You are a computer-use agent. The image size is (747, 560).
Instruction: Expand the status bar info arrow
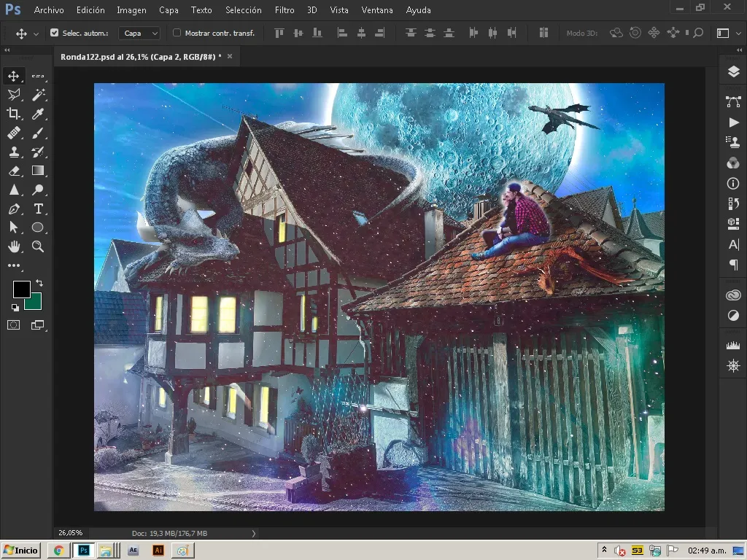pos(253,533)
